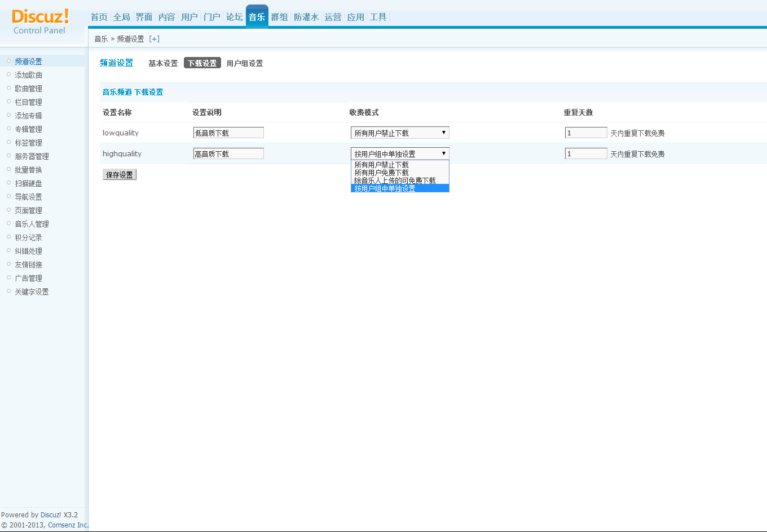767x532 pixels.
Task: Open 广告管理 in the sidebar
Action: point(28,278)
